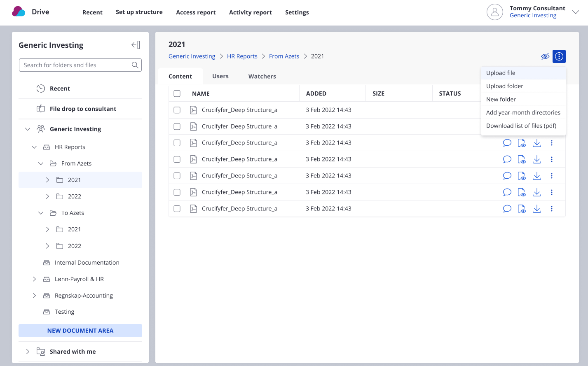Click the NEW DOCUMENT AREA button
This screenshot has width=588, height=366.
pyautogui.click(x=80, y=331)
